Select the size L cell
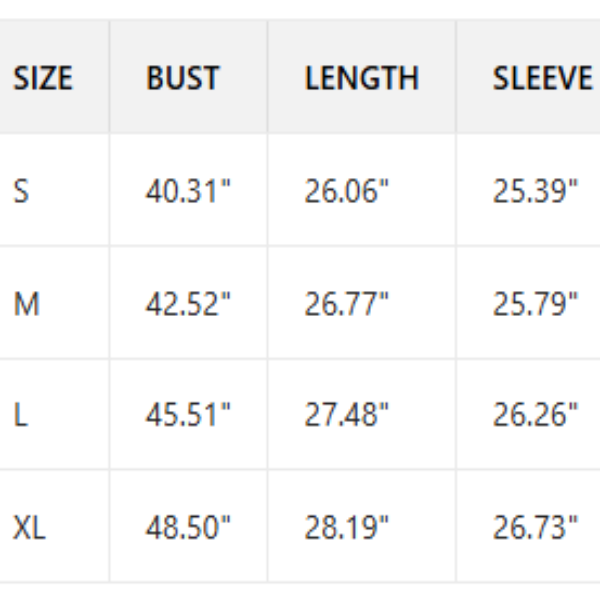Screen dimensions: 600x600 click(x=20, y=415)
